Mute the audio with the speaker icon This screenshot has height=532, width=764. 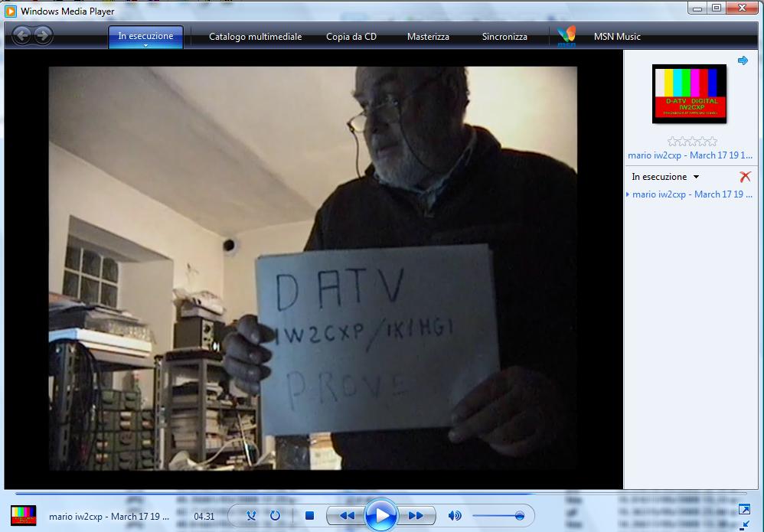455,515
